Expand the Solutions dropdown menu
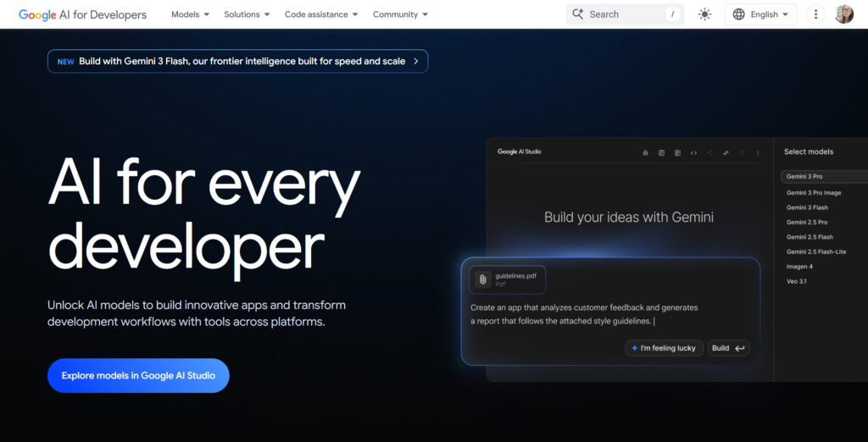This screenshot has height=442, width=868. tap(247, 14)
